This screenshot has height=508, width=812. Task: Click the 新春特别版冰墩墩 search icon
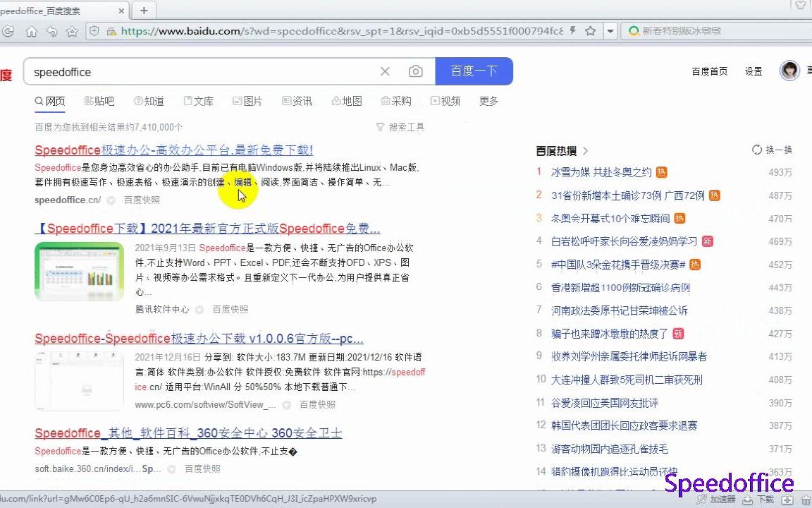634,31
